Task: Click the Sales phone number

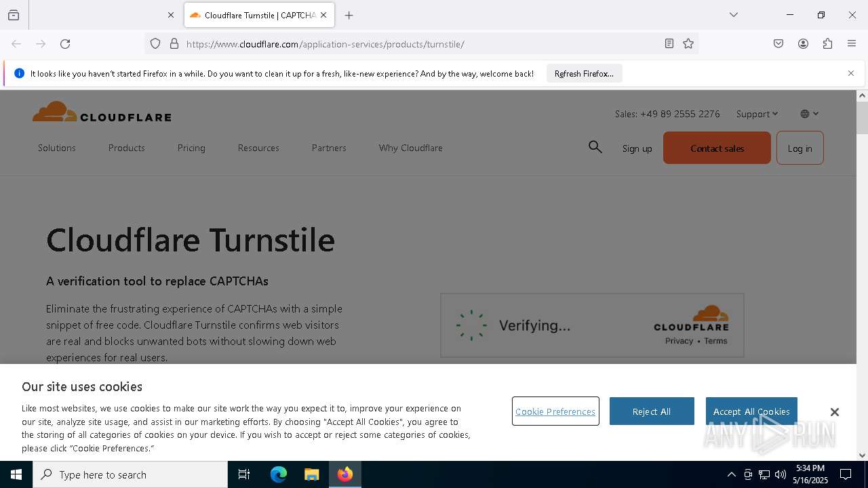Action: (x=667, y=114)
